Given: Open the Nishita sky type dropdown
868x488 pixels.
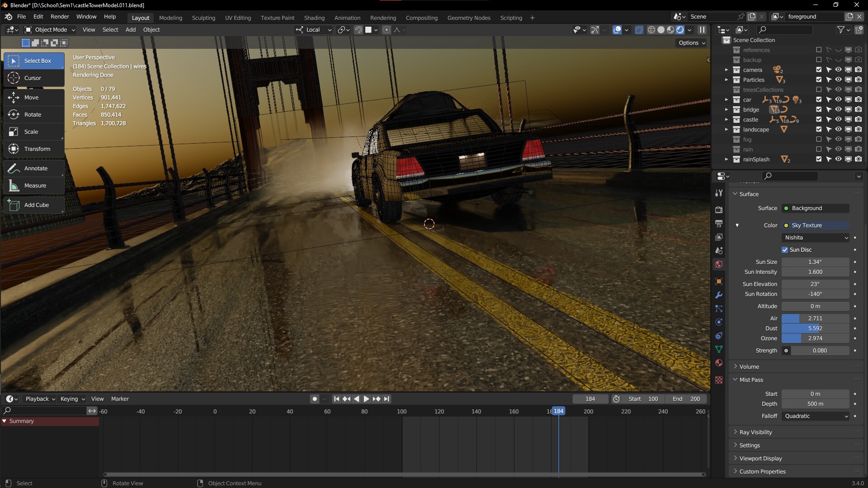Looking at the screenshot, I should pyautogui.click(x=816, y=238).
